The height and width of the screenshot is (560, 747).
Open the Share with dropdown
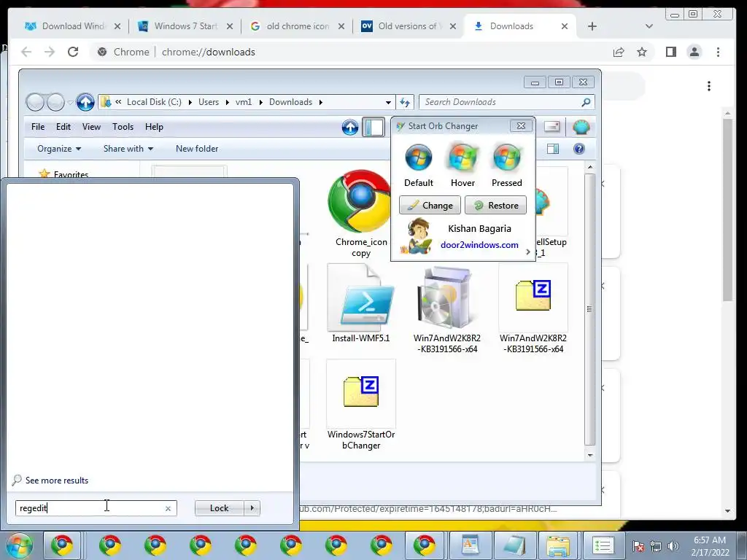pyautogui.click(x=128, y=149)
